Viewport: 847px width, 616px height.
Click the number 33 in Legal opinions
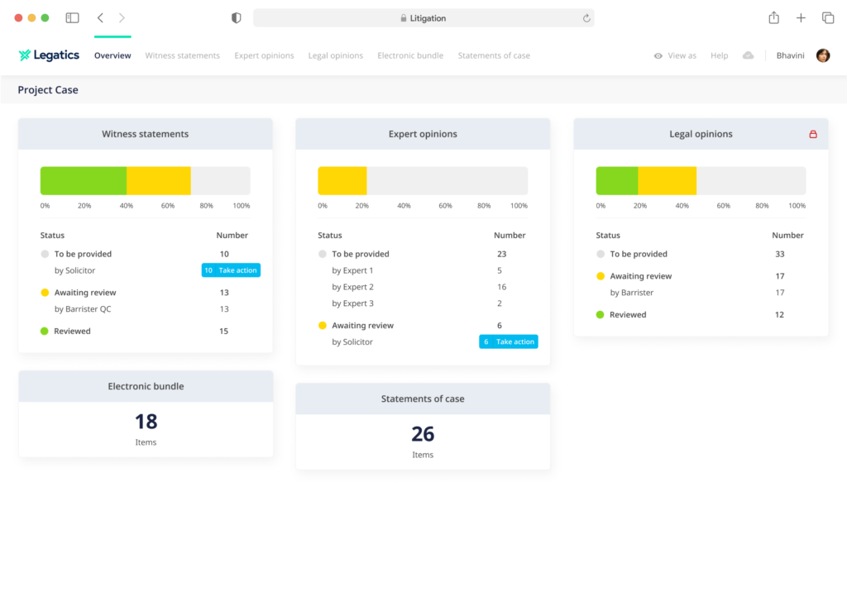779,254
